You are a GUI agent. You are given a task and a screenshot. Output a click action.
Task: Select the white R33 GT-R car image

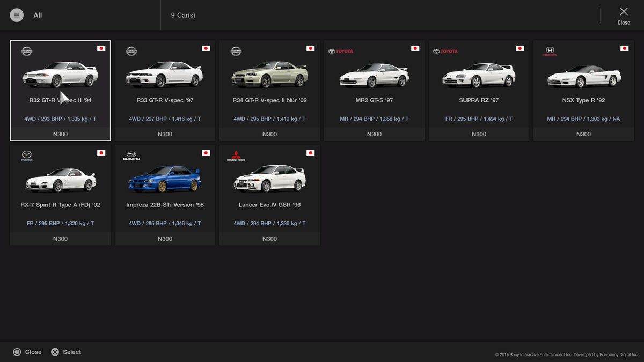point(165,75)
